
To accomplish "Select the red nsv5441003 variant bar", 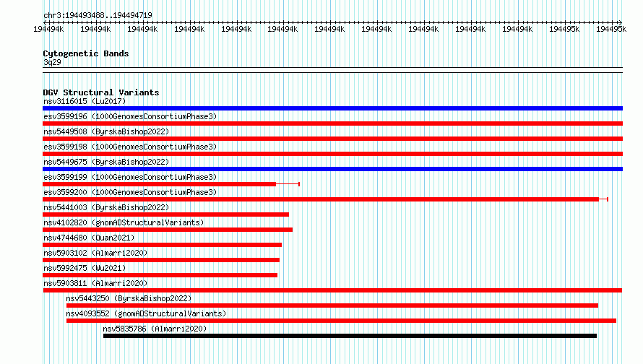I will 165,214.
